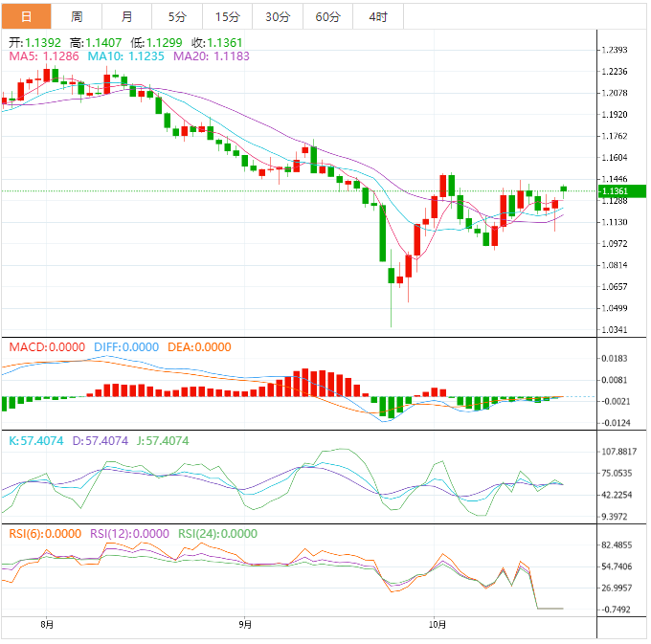Click the 82.4855 RSI axis label

point(617,544)
